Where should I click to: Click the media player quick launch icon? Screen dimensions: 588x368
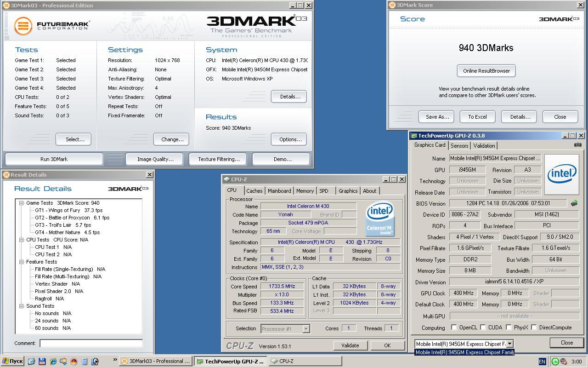[95, 362]
